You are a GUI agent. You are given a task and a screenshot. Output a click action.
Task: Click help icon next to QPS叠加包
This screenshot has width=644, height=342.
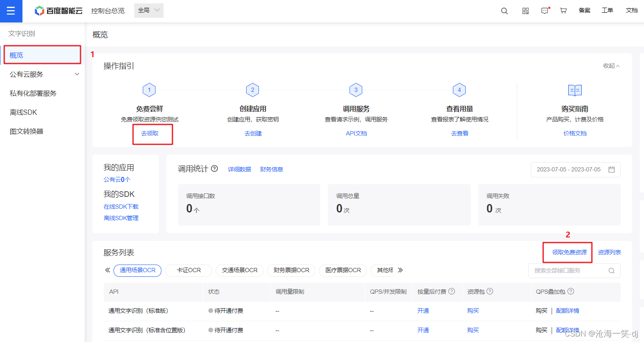[571, 291]
